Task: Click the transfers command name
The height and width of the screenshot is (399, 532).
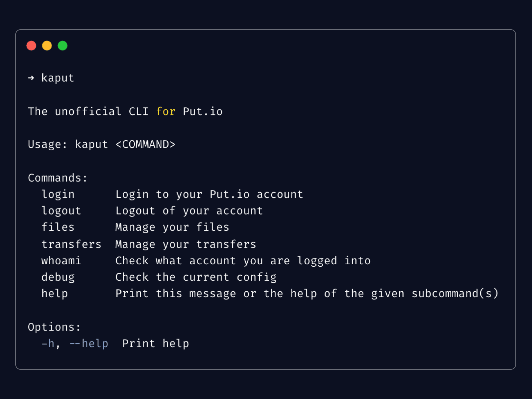Action: [x=71, y=244]
